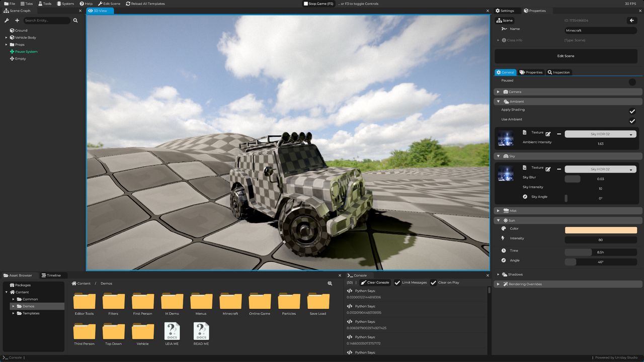Click the search magnifier in Scene Graph
This screenshot has width=644, height=362.
(75, 21)
